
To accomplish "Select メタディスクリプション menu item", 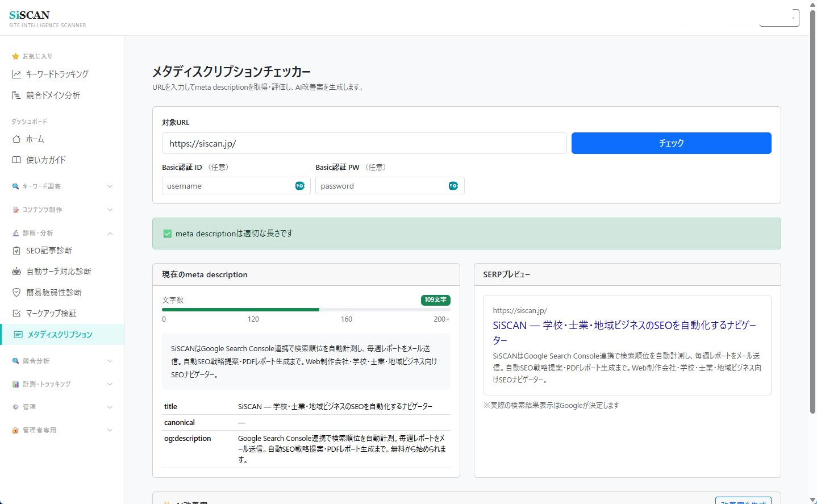I will [62, 335].
